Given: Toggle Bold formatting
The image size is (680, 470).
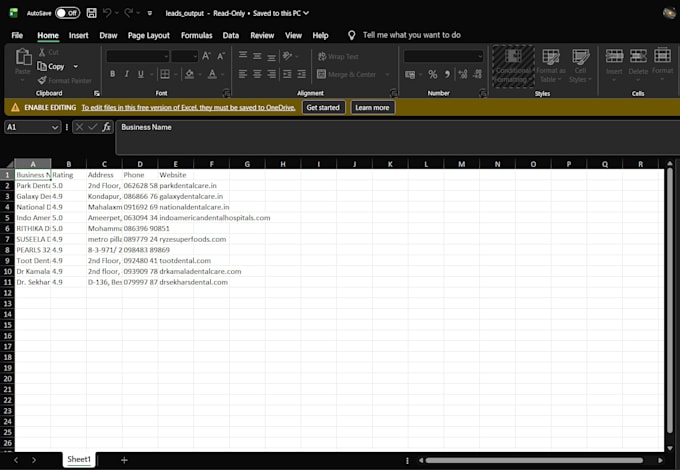Looking at the screenshot, I should pos(112,74).
